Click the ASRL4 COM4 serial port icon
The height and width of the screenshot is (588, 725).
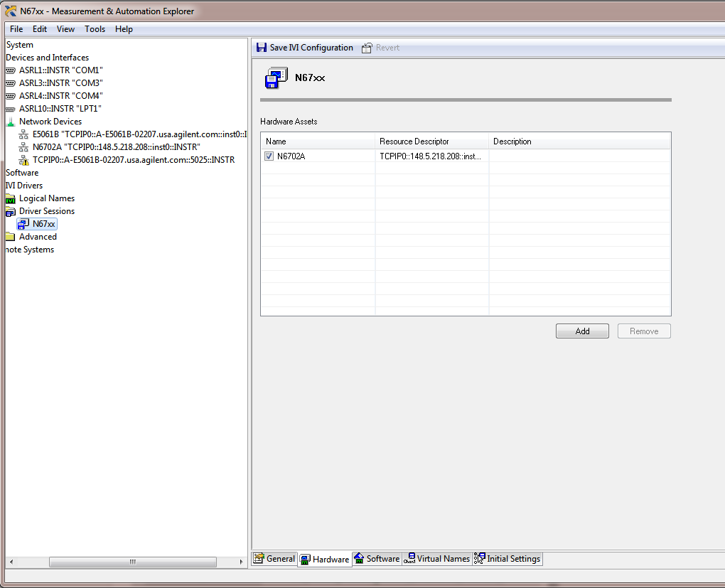[10, 96]
